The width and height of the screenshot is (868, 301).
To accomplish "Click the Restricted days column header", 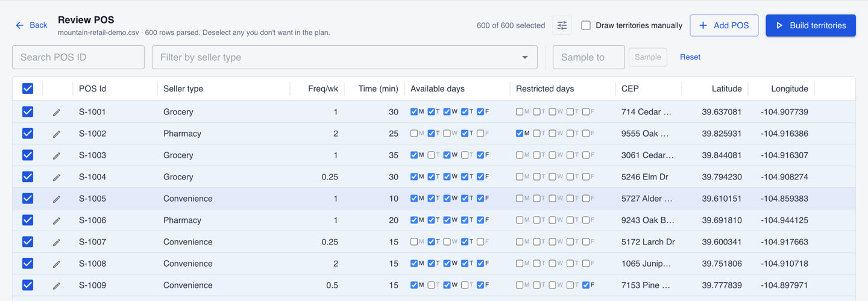I will [545, 88].
